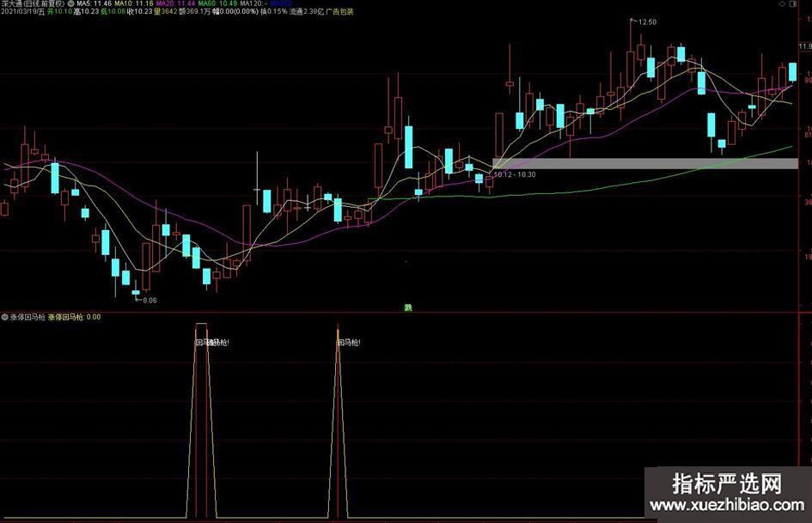Select the 12.50 high price marker
The height and width of the screenshot is (523, 812).
pos(644,21)
